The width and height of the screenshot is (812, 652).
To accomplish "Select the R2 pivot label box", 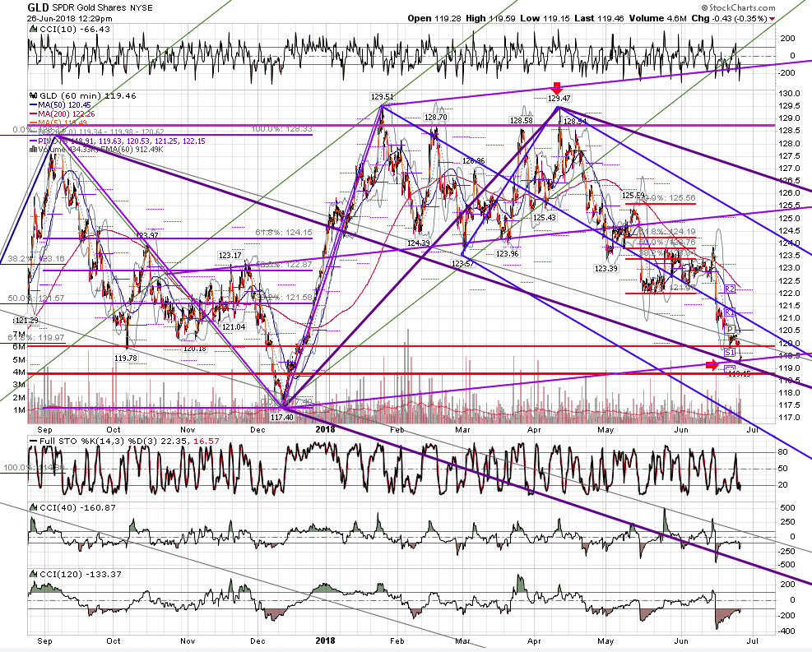I will tap(730, 289).
